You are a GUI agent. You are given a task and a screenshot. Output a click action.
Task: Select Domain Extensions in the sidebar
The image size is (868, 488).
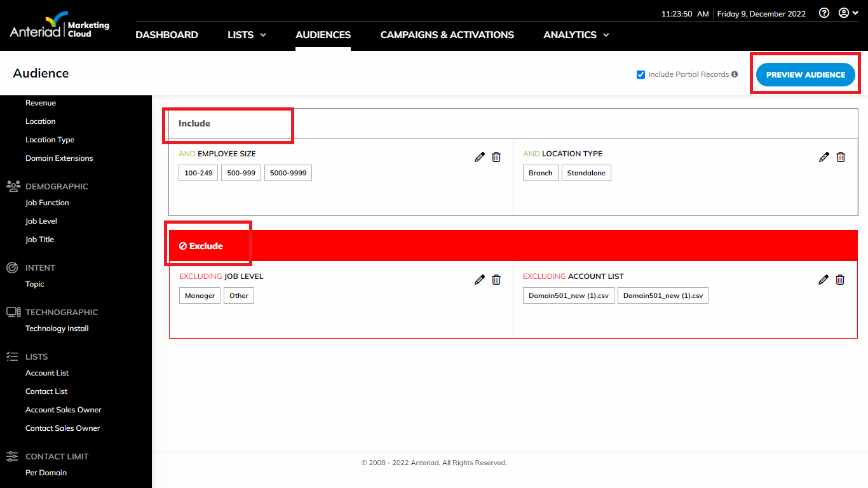pos(59,158)
